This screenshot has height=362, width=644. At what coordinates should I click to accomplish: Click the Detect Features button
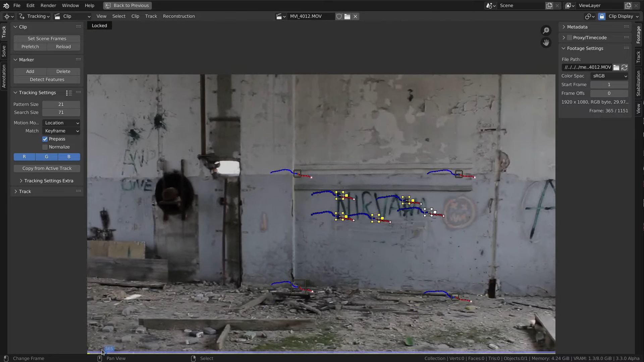47,79
